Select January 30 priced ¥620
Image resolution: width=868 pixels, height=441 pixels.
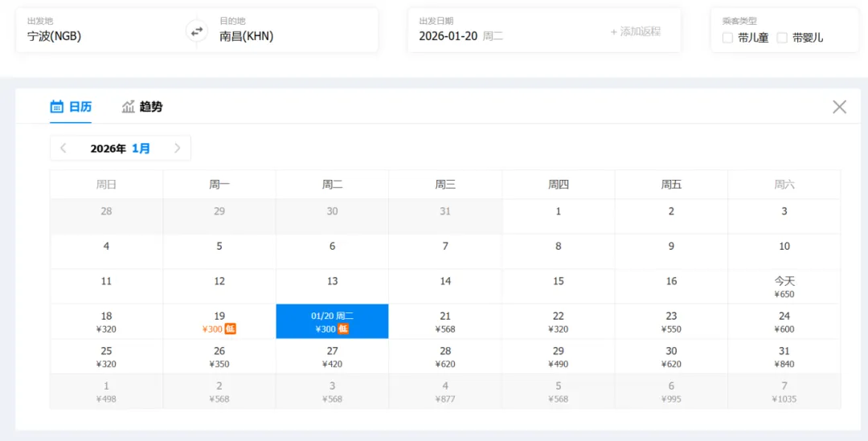671,357
